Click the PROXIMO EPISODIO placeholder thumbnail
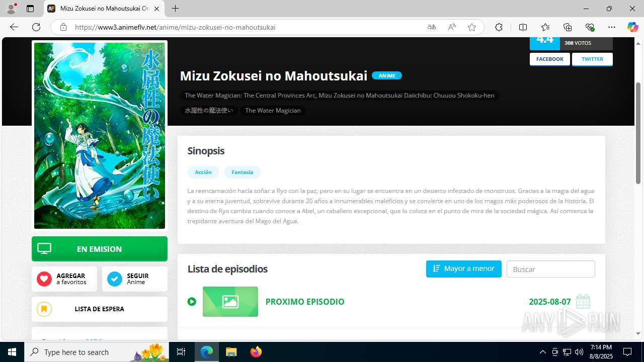 click(x=230, y=302)
